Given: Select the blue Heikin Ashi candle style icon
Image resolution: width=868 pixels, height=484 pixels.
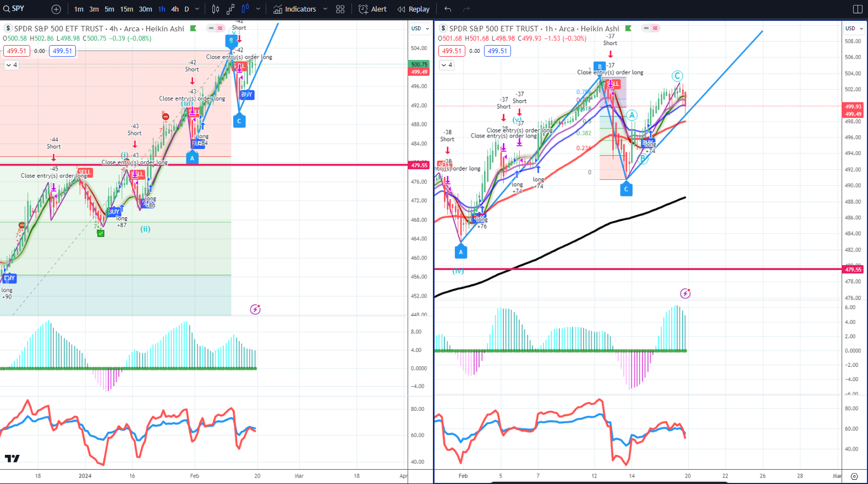Looking at the screenshot, I should tap(245, 9).
